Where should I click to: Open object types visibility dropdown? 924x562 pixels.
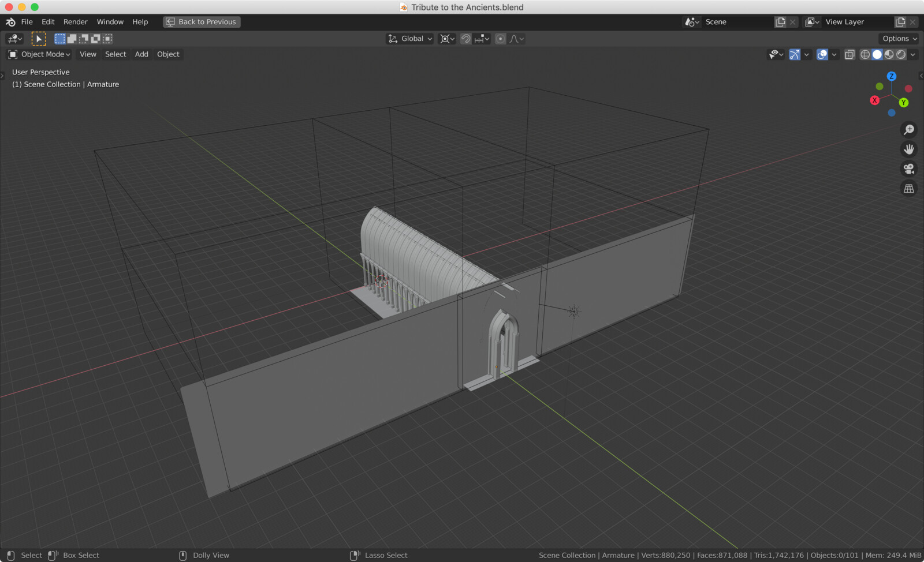[776, 54]
